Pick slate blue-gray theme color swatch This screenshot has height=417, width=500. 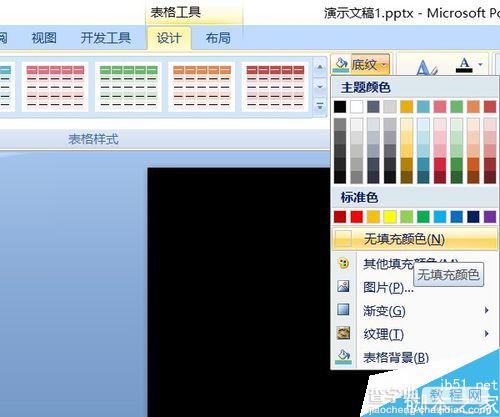(373, 107)
